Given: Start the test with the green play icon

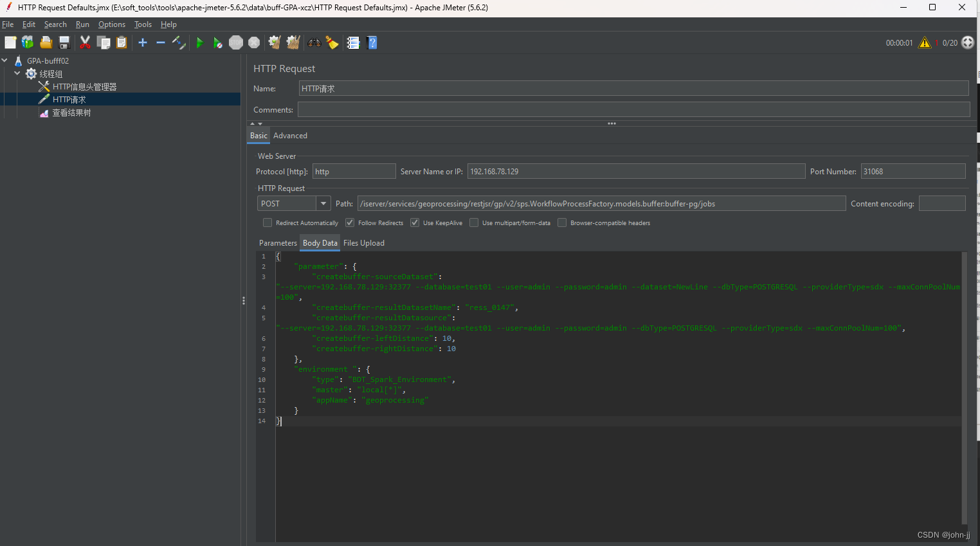Looking at the screenshot, I should 199,42.
